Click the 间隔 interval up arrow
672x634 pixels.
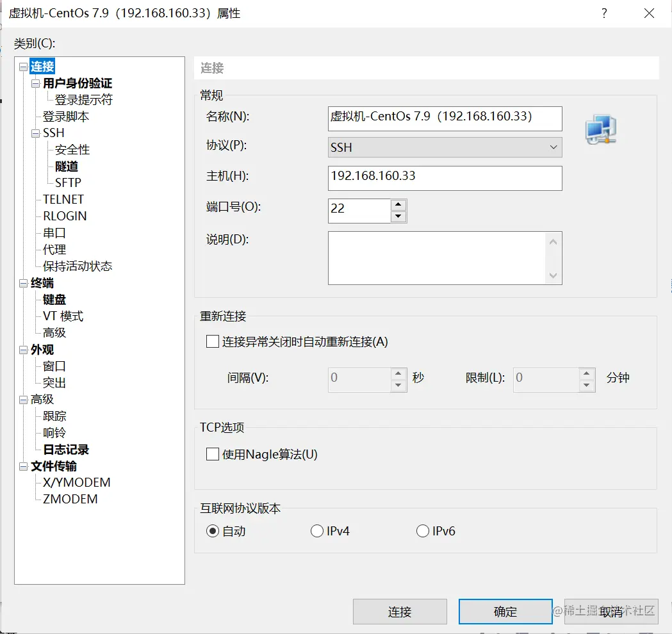(x=398, y=373)
